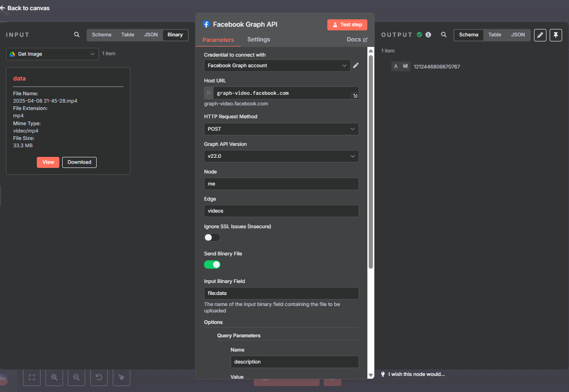Screen dimensions: 569x392
Task: Click the output id field label
Action: [x=406, y=66]
